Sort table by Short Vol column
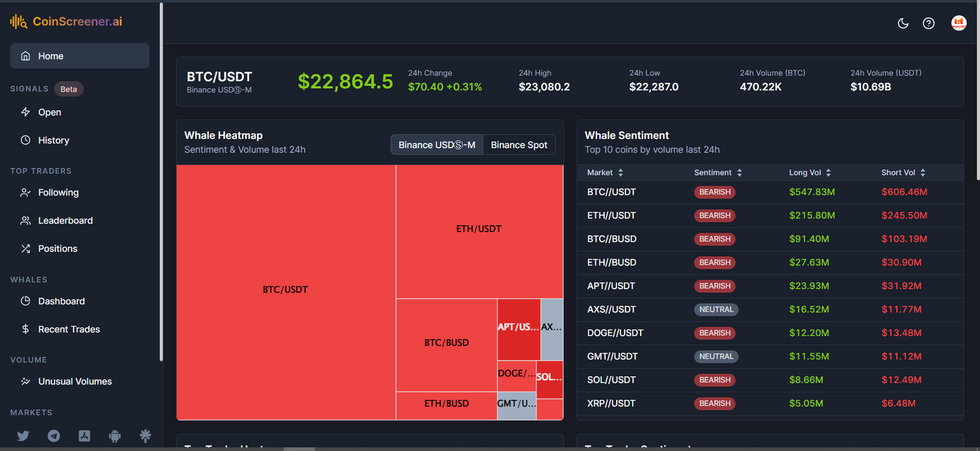This screenshot has height=451, width=980. (x=903, y=173)
